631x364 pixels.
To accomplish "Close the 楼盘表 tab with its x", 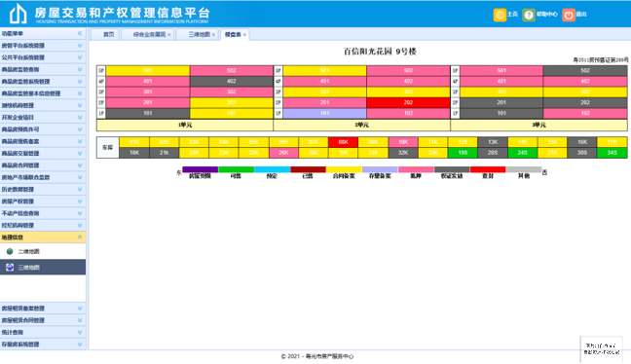I will pos(244,35).
